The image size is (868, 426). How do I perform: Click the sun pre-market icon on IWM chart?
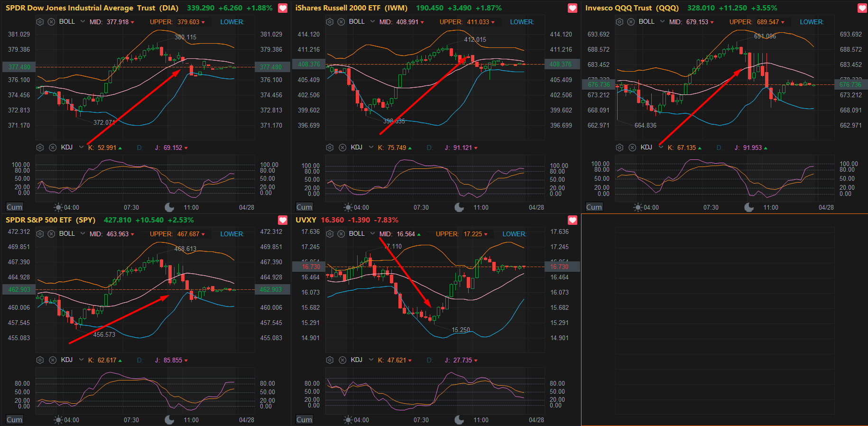click(x=348, y=207)
